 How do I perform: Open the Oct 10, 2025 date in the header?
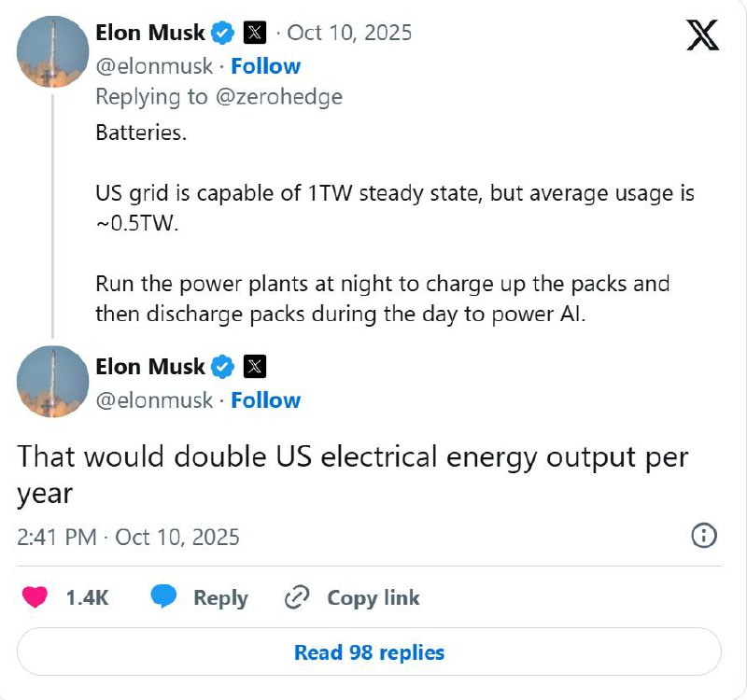(349, 34)
